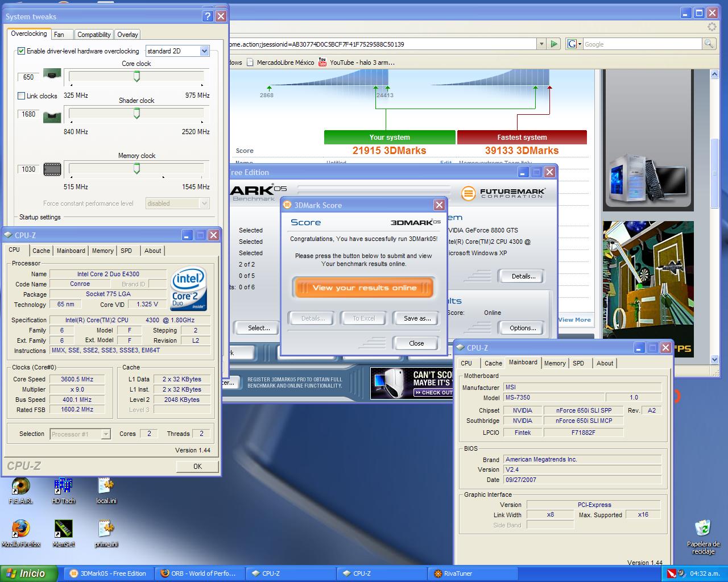Click the Google search engine icon
This screenshot has height=582, width=728.
[572, 44]
